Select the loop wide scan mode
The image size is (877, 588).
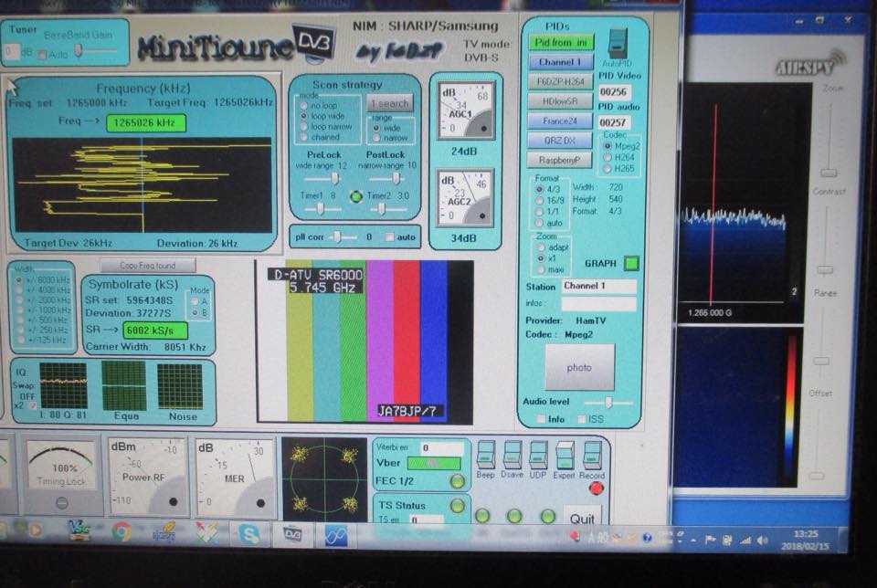tap(304, 116)
